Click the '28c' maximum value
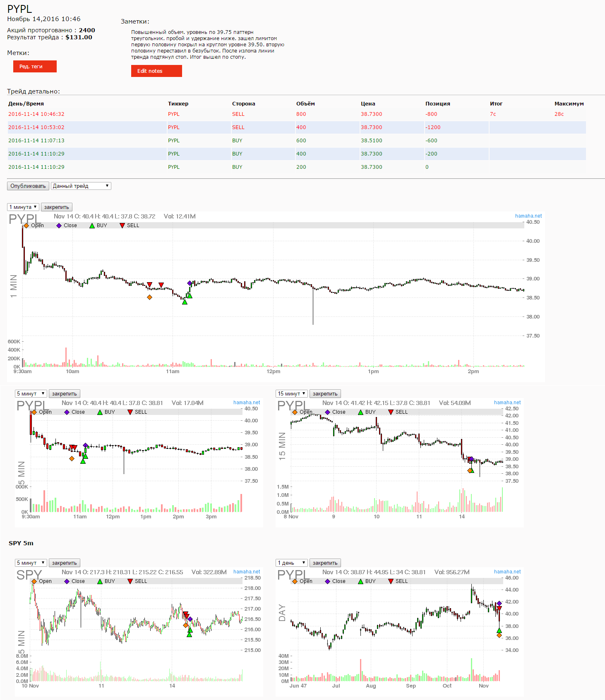The image size is (605, 700). 559,114
